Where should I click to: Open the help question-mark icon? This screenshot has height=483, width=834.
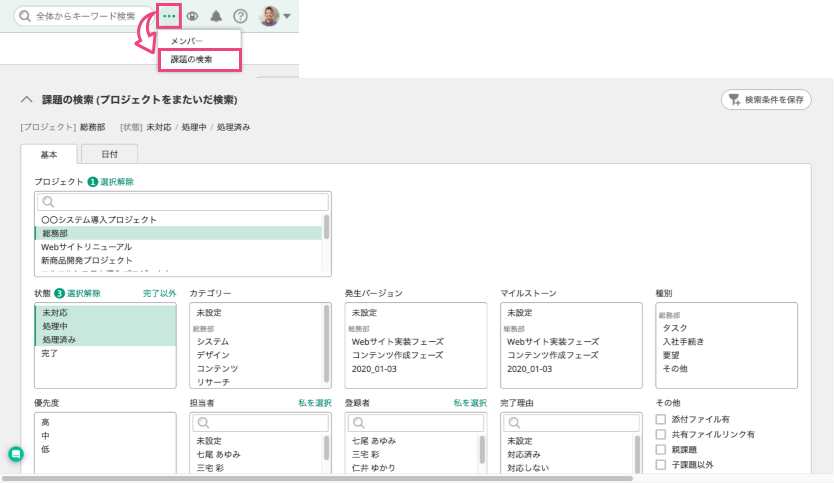(240, 16)
